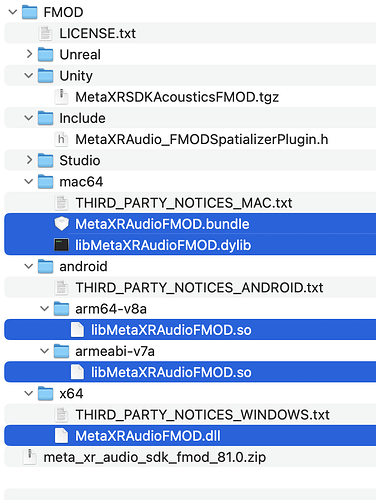Select the Unity folder name
Viewport: 376px width, 500px height.
pyautogui.click(x=76, y=76)
